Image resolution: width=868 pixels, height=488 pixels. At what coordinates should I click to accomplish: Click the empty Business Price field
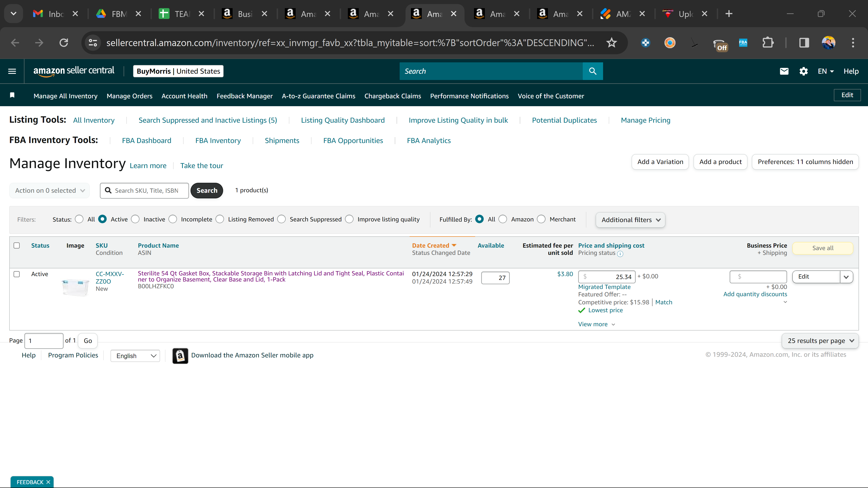758,277
